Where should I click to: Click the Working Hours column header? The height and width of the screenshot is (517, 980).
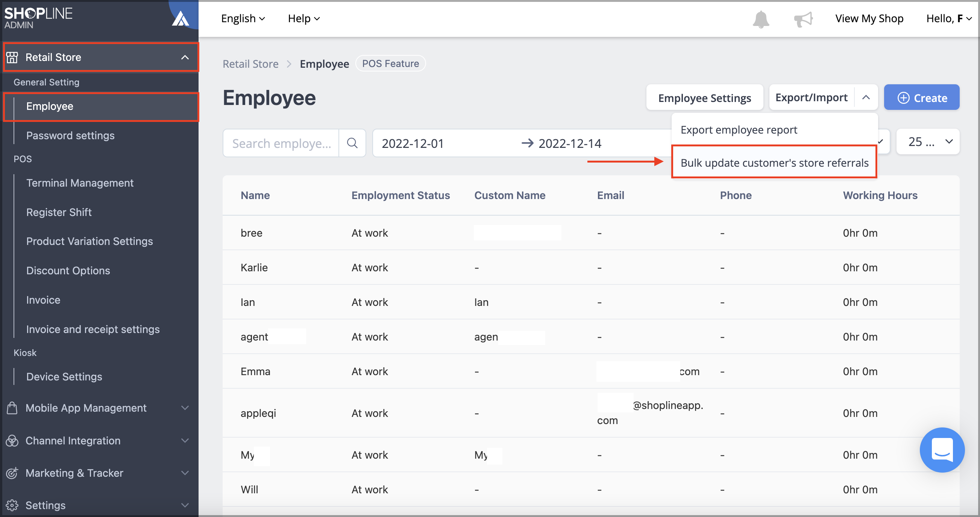[x=880, y=195]
